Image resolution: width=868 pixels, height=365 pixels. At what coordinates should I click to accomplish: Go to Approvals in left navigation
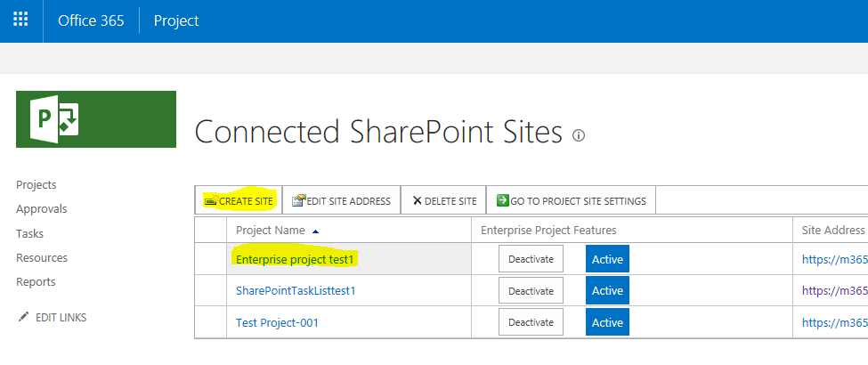42,209
